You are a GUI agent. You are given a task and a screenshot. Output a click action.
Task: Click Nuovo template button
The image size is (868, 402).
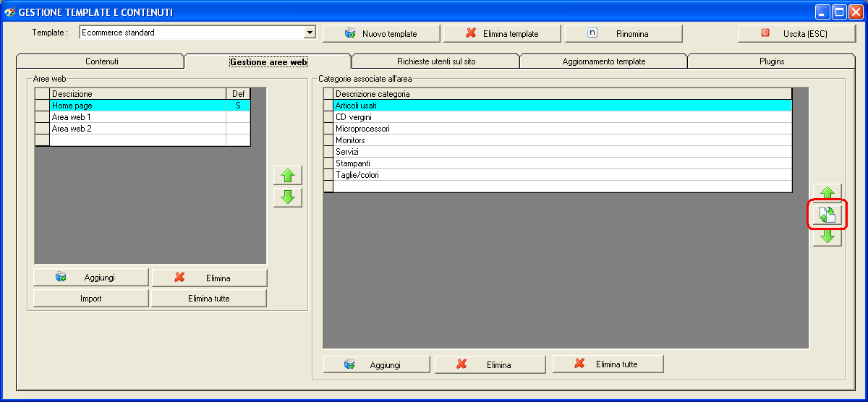pyautogui.click(x=381, y=33)
